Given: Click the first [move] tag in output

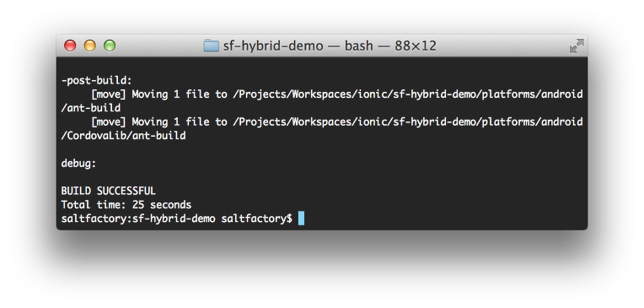Looking at the screenshot, I should 109,95.
